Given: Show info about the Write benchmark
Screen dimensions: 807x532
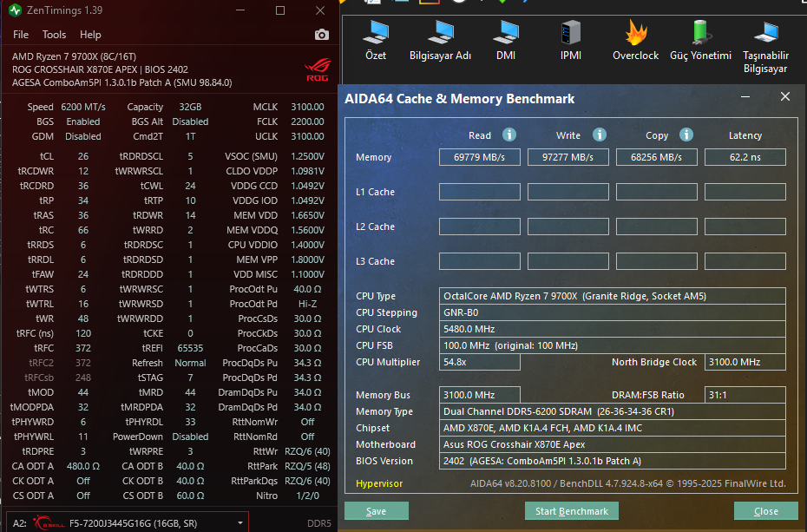Looking at the screenshot, I should tap(599, 135).
